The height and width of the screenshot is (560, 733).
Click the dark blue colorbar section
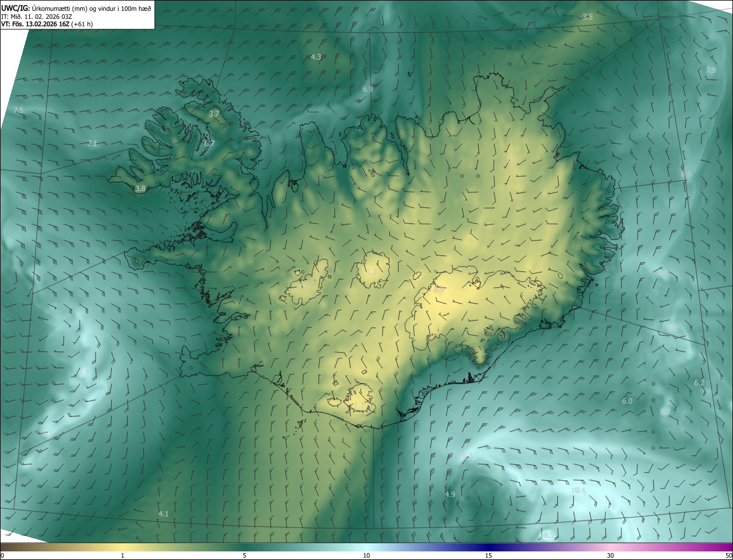[488, 547]
